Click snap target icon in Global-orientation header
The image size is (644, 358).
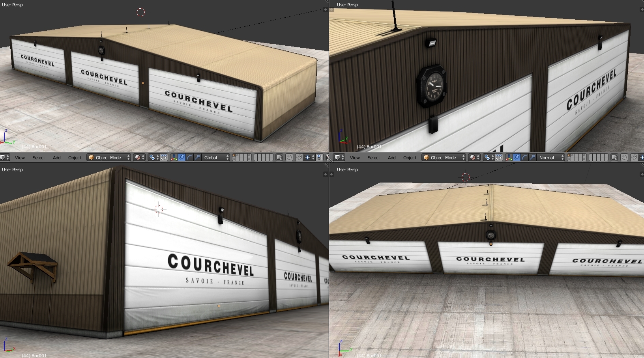point(320,157)
